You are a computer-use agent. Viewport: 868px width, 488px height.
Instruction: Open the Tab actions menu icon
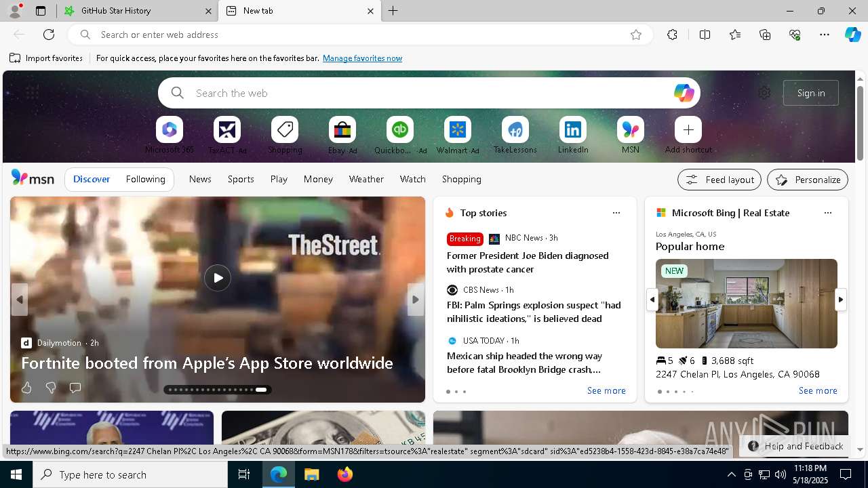41,11
